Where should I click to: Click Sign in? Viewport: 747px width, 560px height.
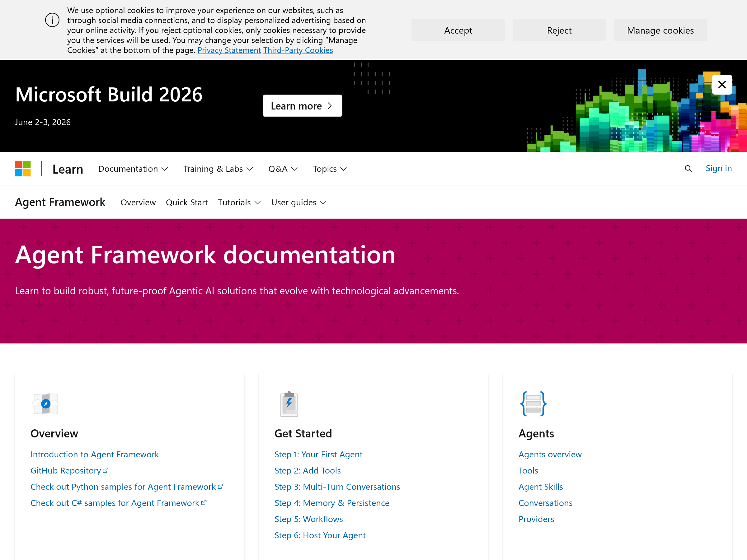(719, 168)
